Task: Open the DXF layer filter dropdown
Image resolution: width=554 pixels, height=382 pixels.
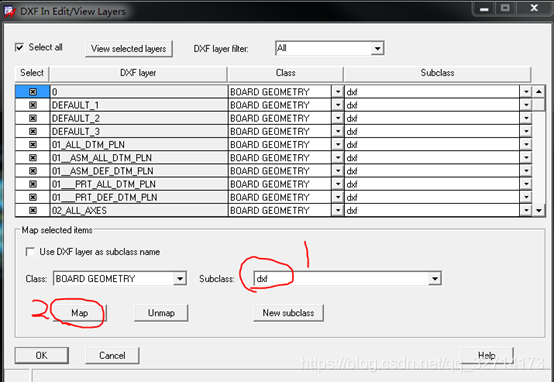Action: [377, 48]
